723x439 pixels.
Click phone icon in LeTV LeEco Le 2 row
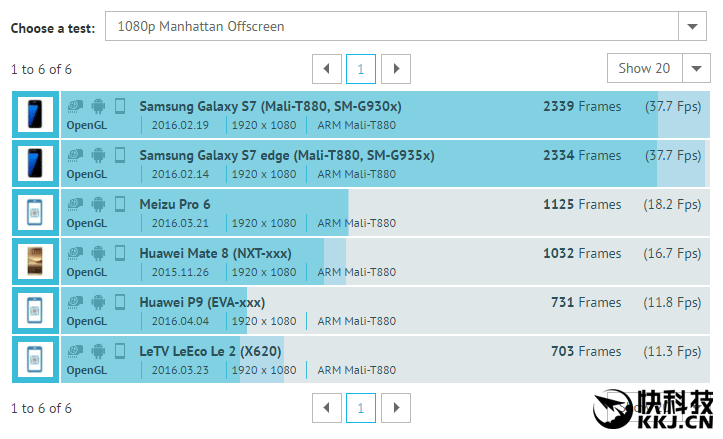120,351
